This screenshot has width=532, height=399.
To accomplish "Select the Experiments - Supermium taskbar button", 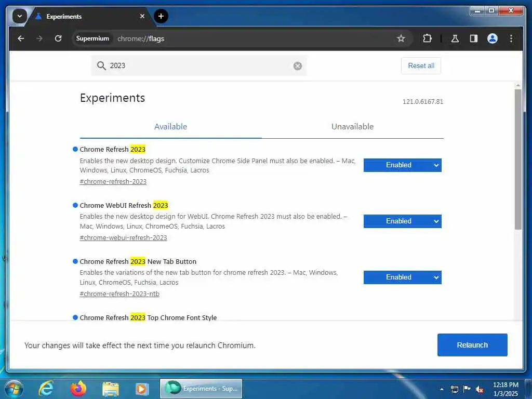I will (x=201, y=389).
